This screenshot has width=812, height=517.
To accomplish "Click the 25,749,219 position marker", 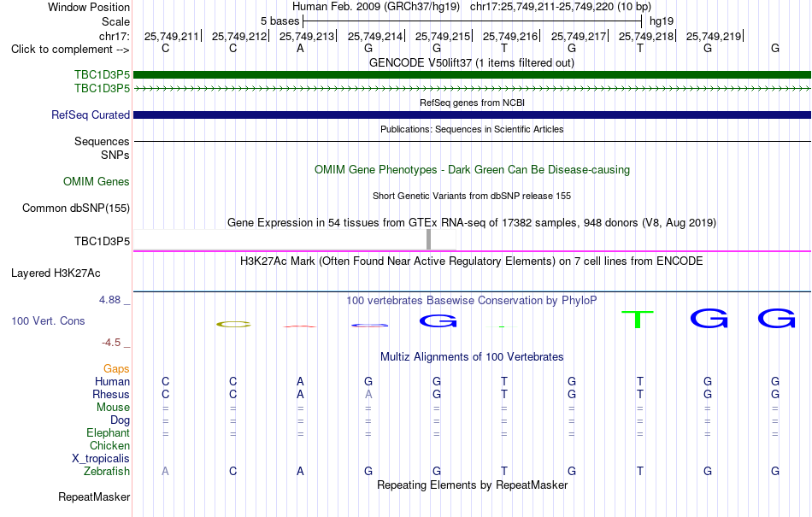I will pos(714,36).
